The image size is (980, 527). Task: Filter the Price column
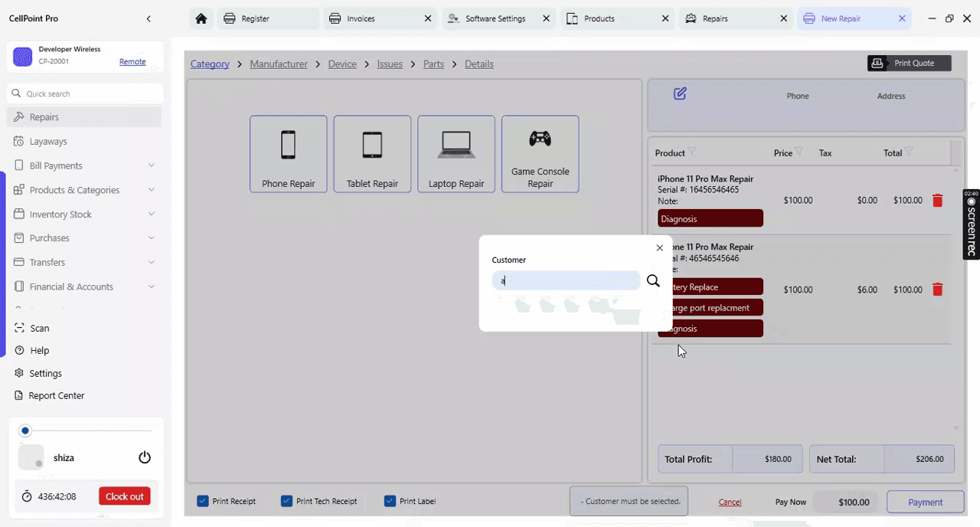[799, 152]
